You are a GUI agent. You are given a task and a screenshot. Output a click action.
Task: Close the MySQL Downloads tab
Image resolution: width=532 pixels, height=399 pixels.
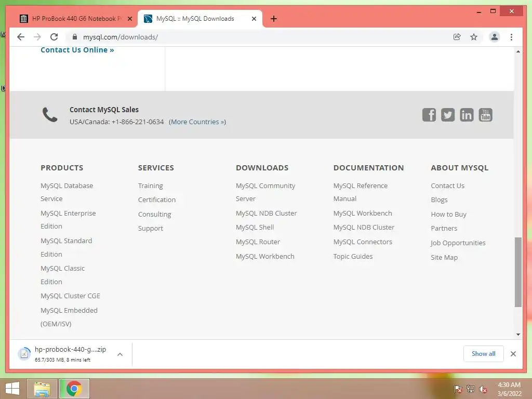254,19
